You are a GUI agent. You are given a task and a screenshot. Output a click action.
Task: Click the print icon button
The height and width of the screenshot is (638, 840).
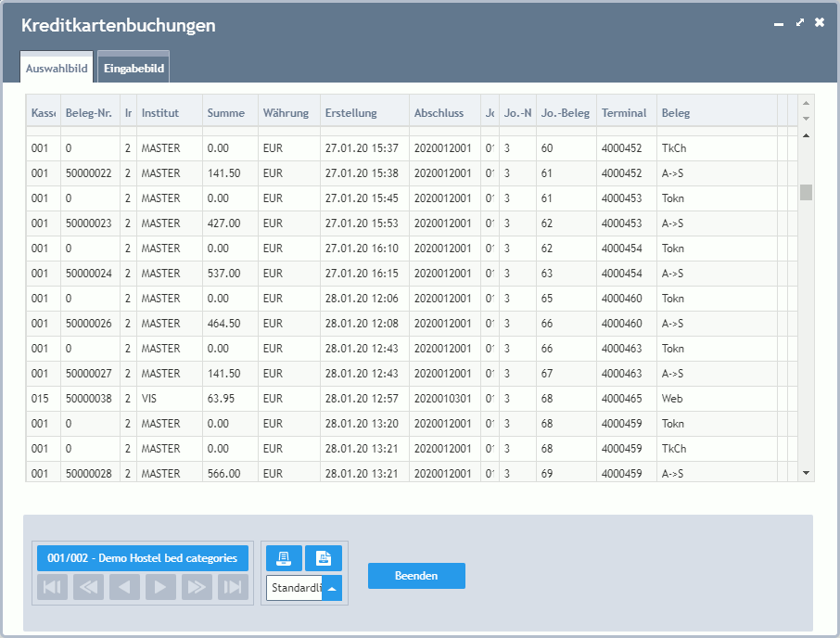pyautogui.click(x=284, y=558)
